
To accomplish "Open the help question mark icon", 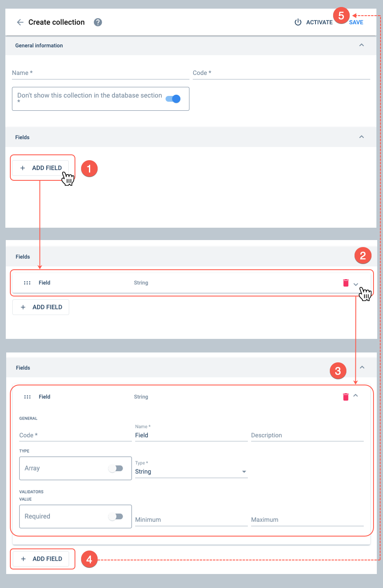I will click(98, 22).
